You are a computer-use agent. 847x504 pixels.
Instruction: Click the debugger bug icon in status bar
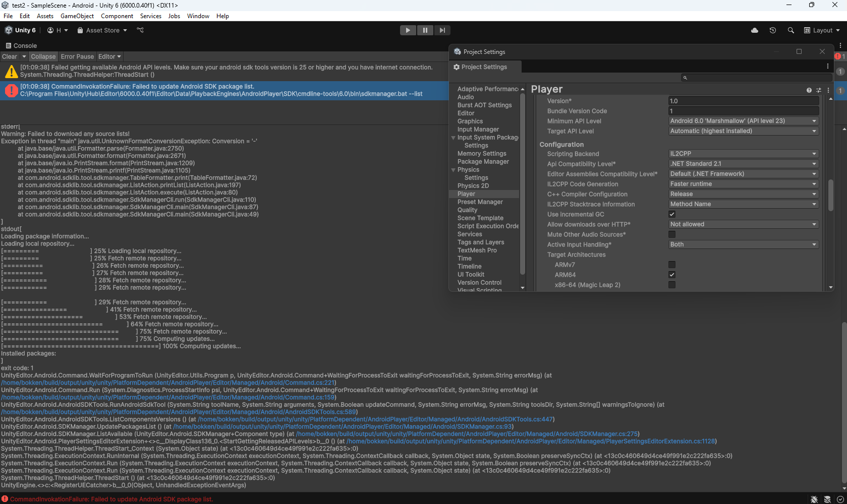(x=814, y=499)
